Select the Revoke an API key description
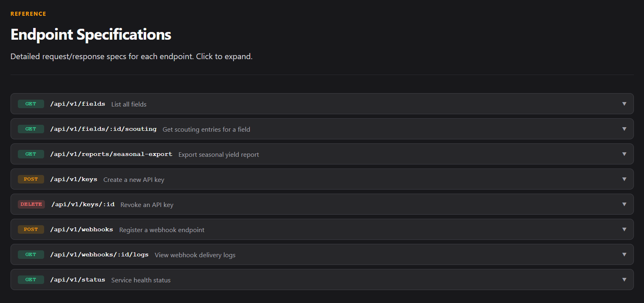The image size is (644, 303). click(147, 205)
